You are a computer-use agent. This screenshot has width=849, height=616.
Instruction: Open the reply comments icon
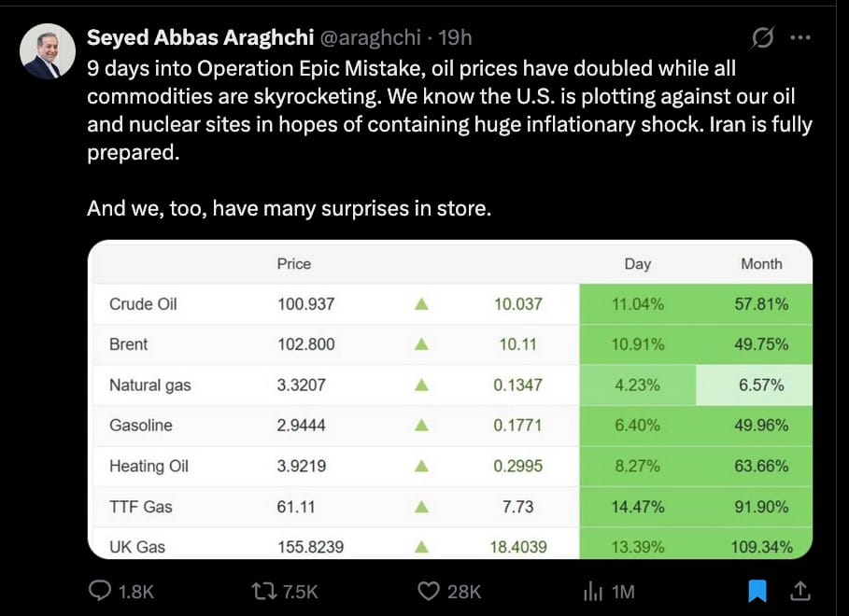[99, 591]
